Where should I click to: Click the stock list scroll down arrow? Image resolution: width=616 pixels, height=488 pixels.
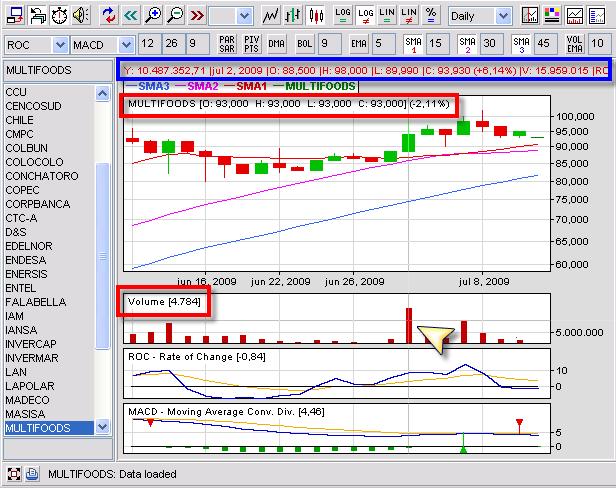pos(103,426)
